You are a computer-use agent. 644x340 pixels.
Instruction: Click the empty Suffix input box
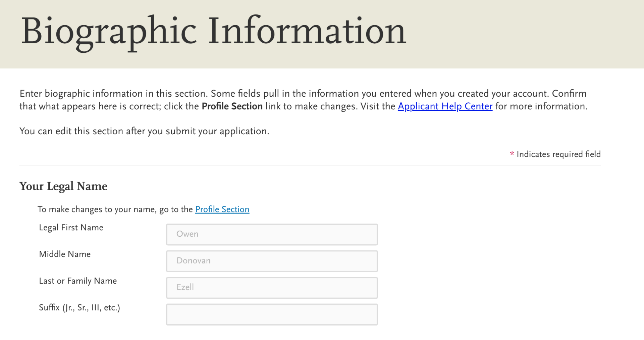[272, 314]
